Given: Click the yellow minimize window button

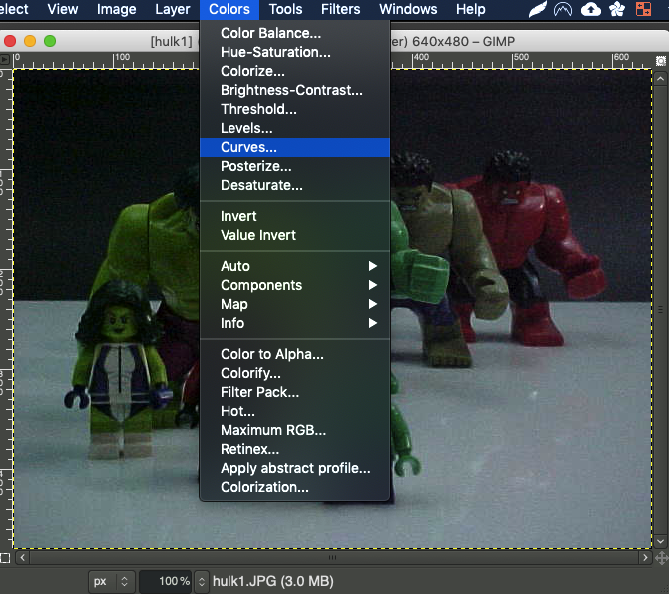Looking at the screenshot, I should (x=30, y=41).
